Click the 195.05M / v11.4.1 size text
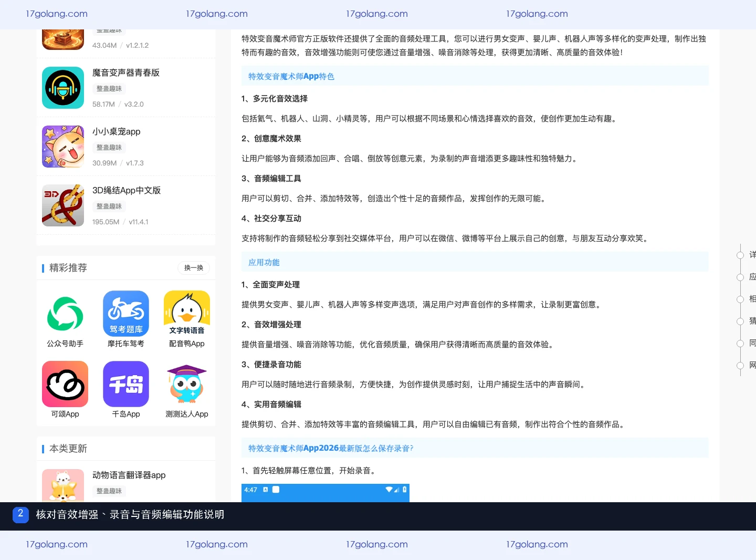Screen dimensions: 756x560 (120, 222)
